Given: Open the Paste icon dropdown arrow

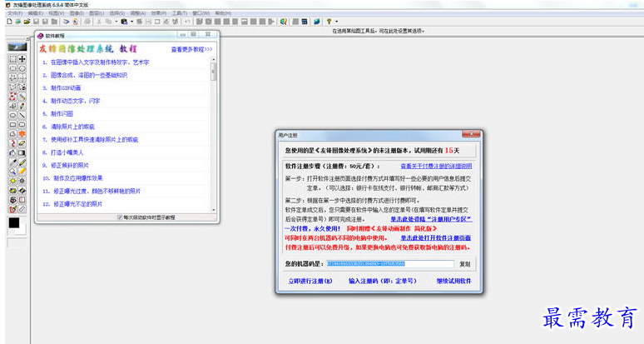Looking at the screenshot, I should [x=131, y=22].
